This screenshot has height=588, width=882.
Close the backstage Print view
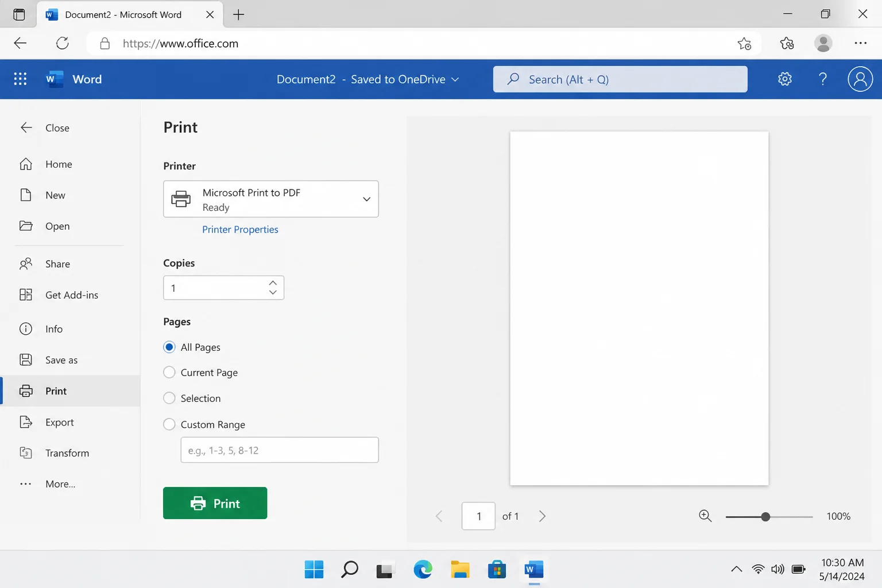45,127
